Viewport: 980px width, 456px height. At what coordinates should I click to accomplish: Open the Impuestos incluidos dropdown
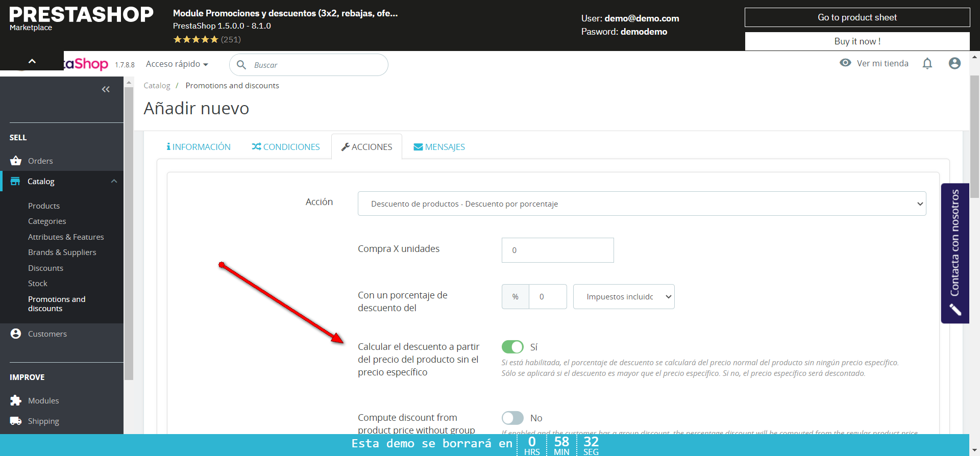(x=624, y=296)
